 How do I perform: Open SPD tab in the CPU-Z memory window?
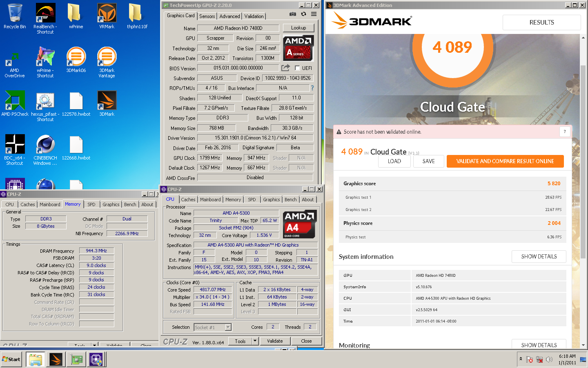coord(91,204)
